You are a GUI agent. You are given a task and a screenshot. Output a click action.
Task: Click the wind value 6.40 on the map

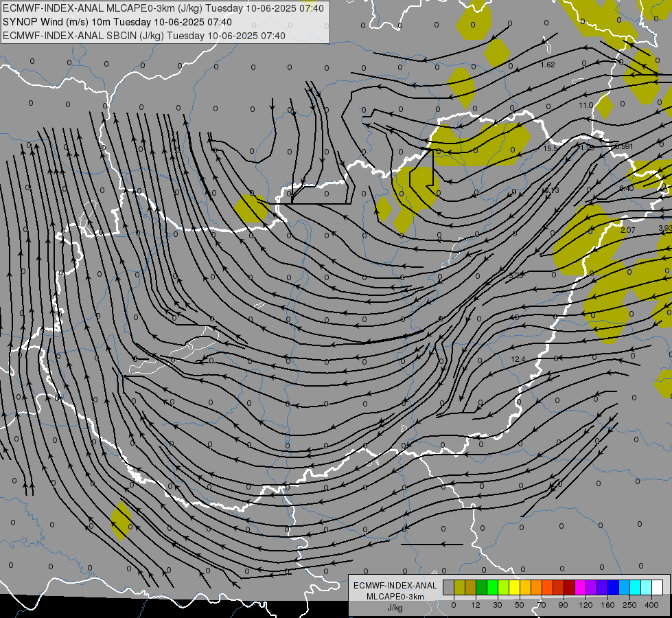point(627,188)
